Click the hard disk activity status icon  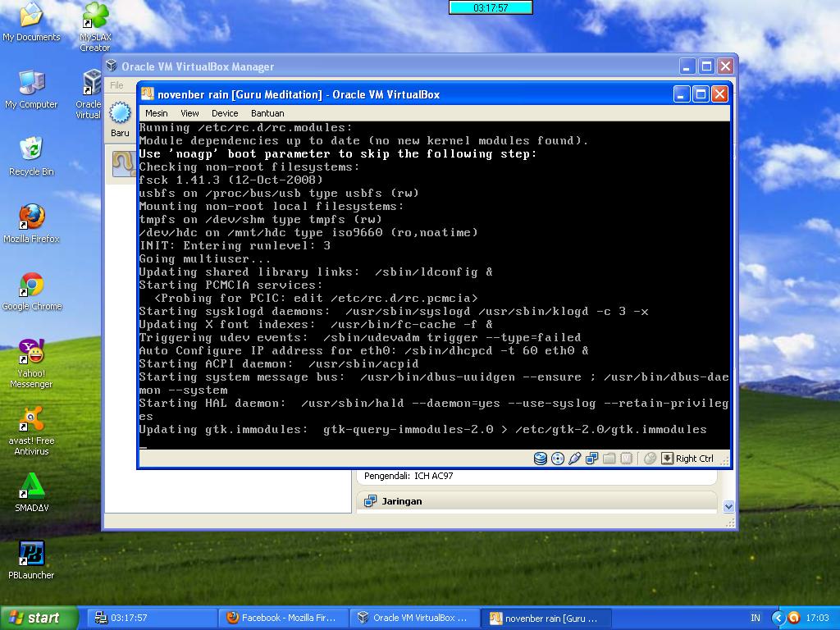[541, 459]
